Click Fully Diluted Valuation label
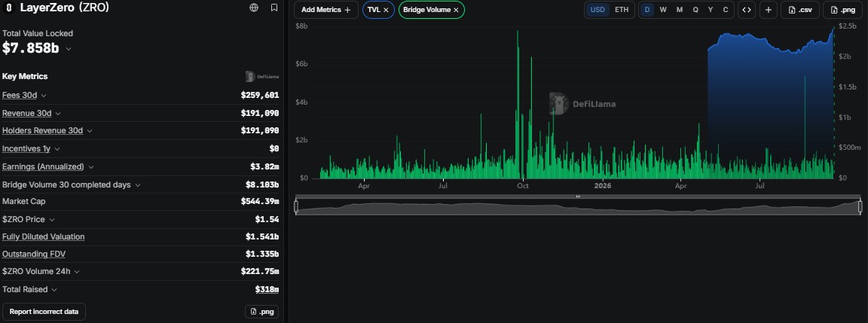Screen dimensions: 868x323 (x=44, y=236)
